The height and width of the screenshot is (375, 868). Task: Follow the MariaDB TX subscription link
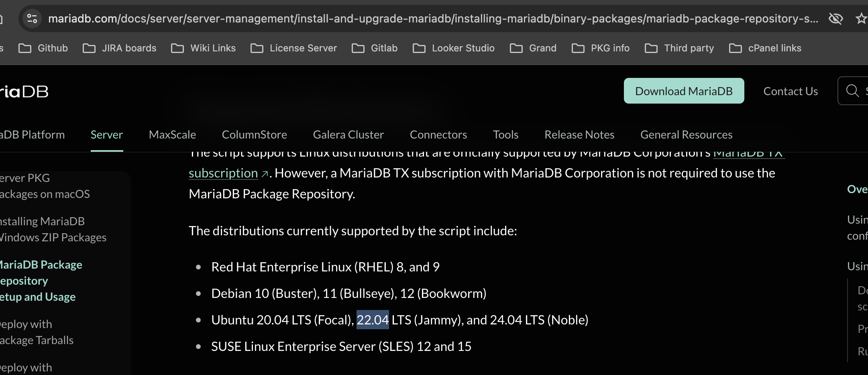click(x=223, y=173)
